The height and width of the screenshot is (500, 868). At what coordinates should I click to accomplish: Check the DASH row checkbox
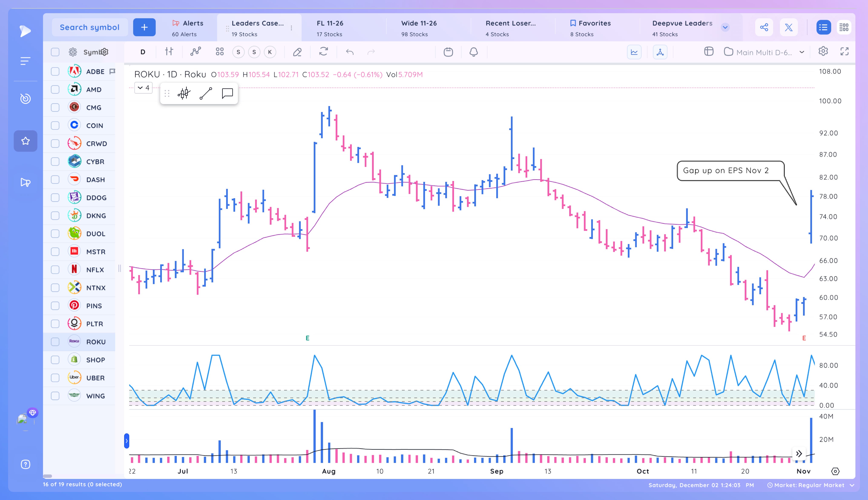55,180
